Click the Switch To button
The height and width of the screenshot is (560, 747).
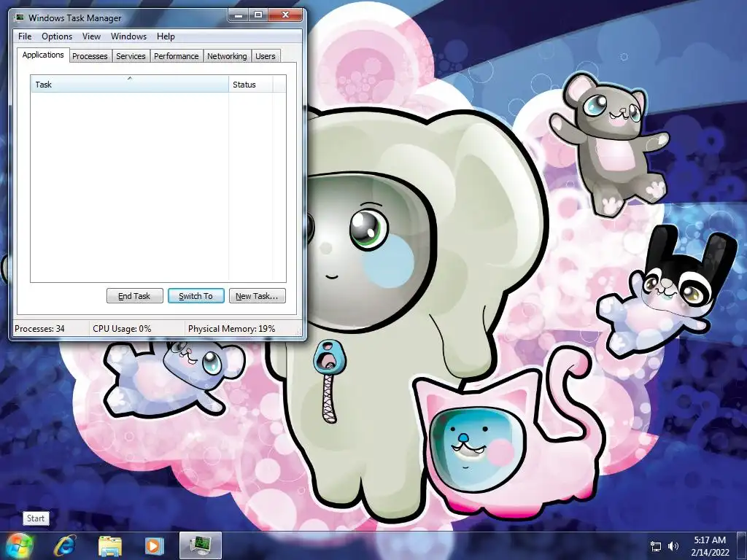[x=196, y=296]
